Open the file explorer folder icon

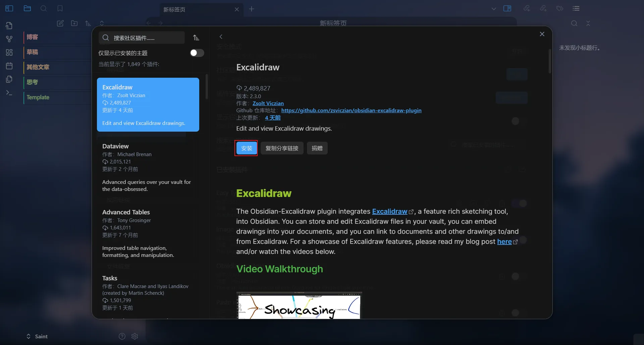tap(28, 8)
